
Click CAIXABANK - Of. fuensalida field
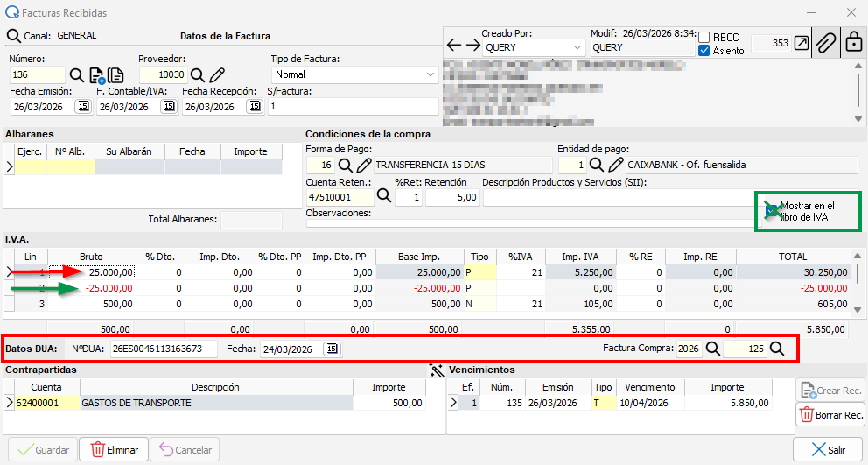tap(744, 165)
